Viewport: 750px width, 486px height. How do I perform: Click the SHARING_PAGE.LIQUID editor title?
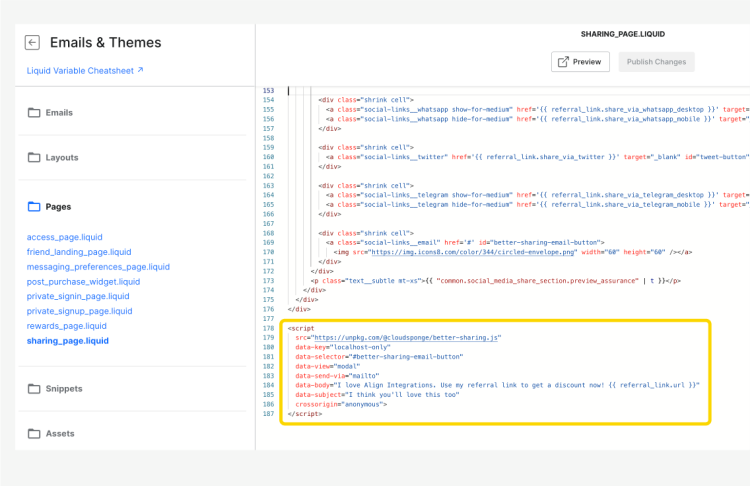pyautogui.click(x=623, y=34)
